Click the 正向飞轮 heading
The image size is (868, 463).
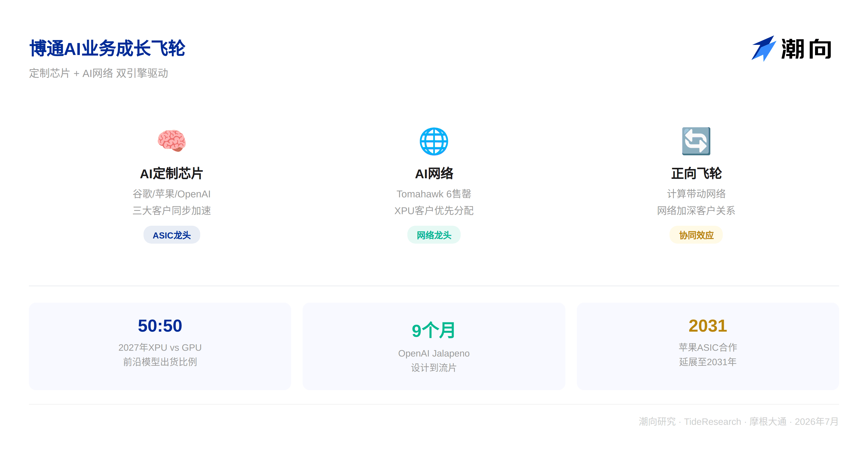tap(696, 174)
